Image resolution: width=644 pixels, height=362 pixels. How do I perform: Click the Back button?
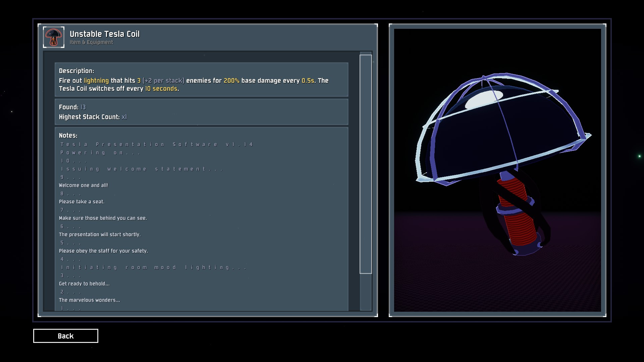[x=65, y=336]
